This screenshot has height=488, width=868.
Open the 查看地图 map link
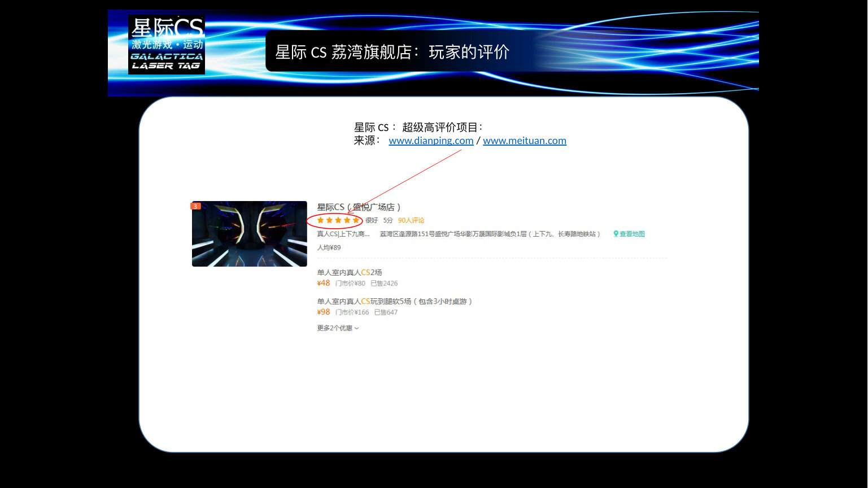coord(632,234)
